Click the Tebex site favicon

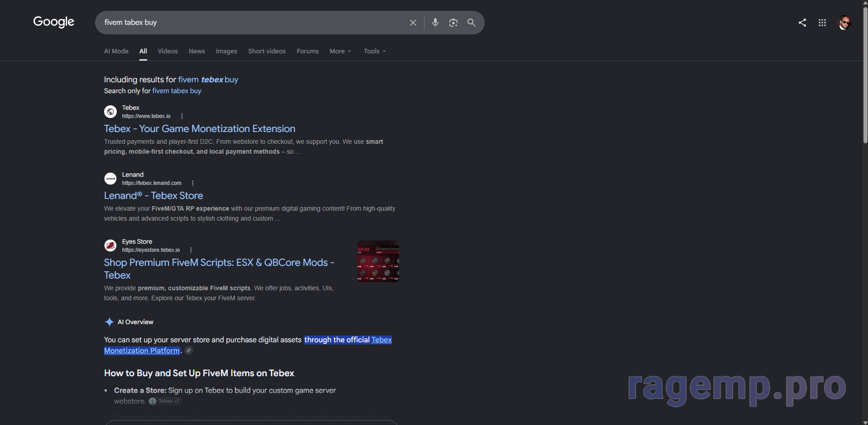pos(110,112)
